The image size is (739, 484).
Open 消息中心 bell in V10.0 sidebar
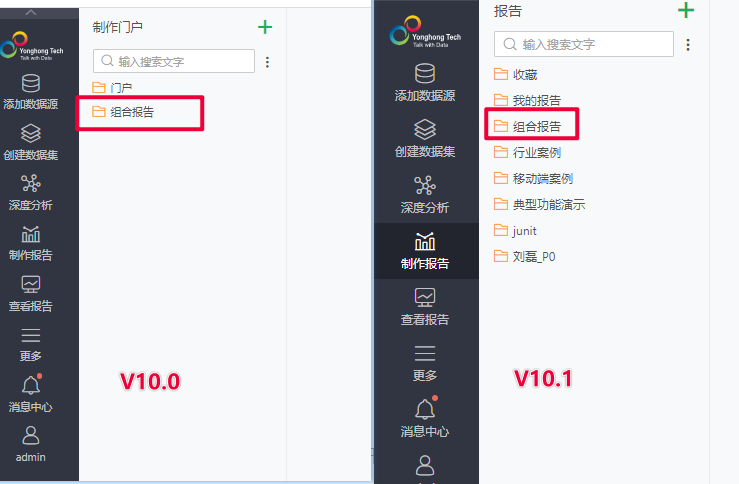[x=31, y=385]
